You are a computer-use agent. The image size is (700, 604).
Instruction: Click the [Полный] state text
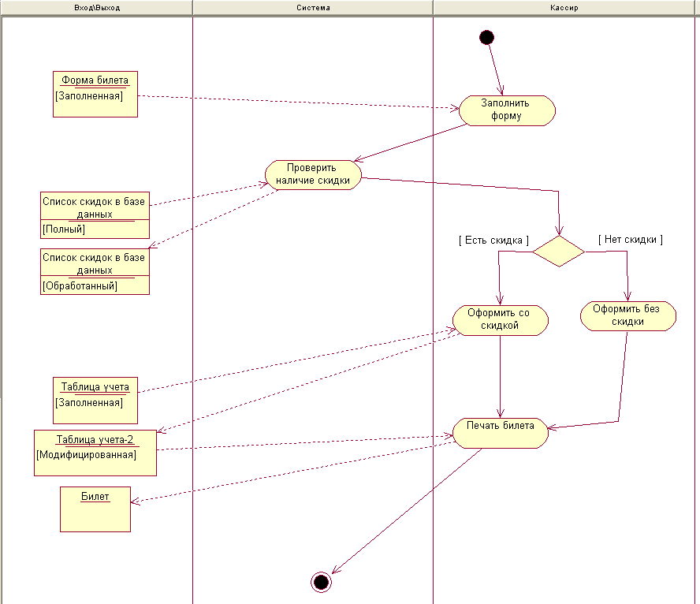(x=64, y=229)
